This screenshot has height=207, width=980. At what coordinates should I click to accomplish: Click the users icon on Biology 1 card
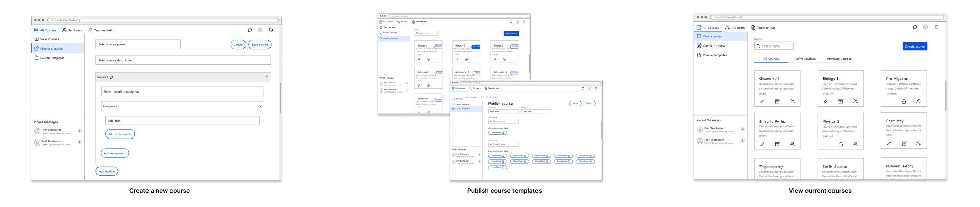[x=855, y=101]
